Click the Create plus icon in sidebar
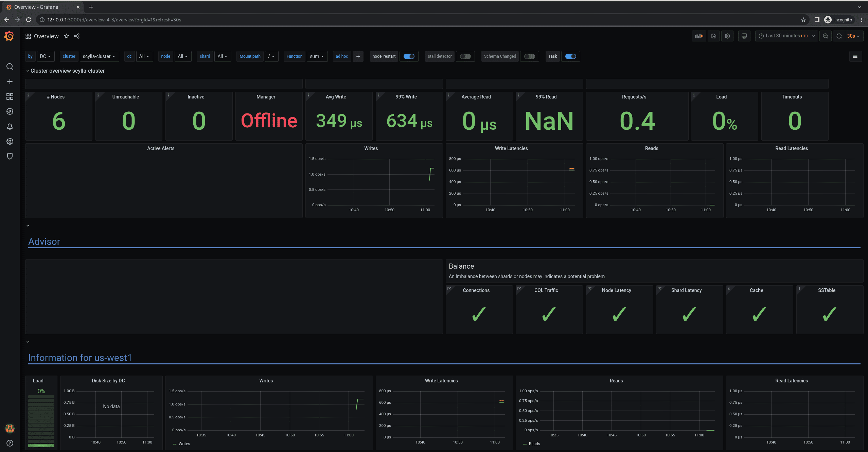This screenshot has height=452, width=868. [10, 82]
